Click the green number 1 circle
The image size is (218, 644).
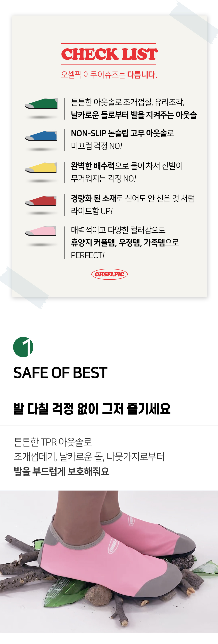[23, 347]
